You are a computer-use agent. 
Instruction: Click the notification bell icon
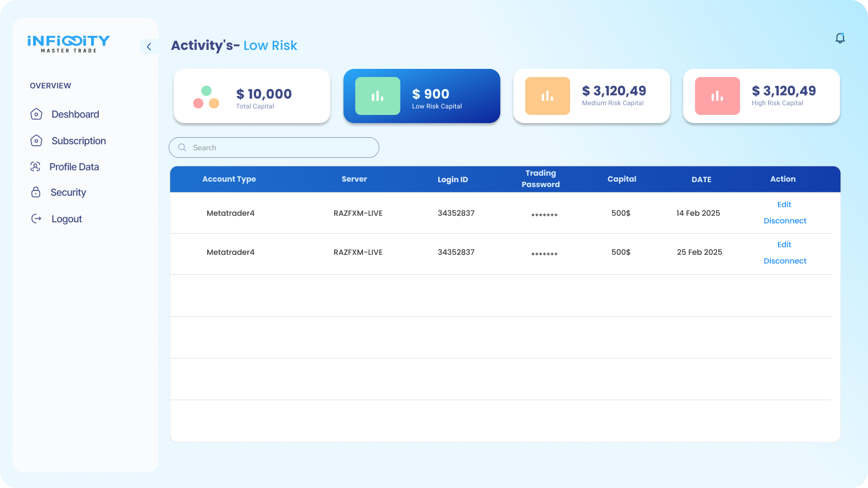(x=840, y=38)
